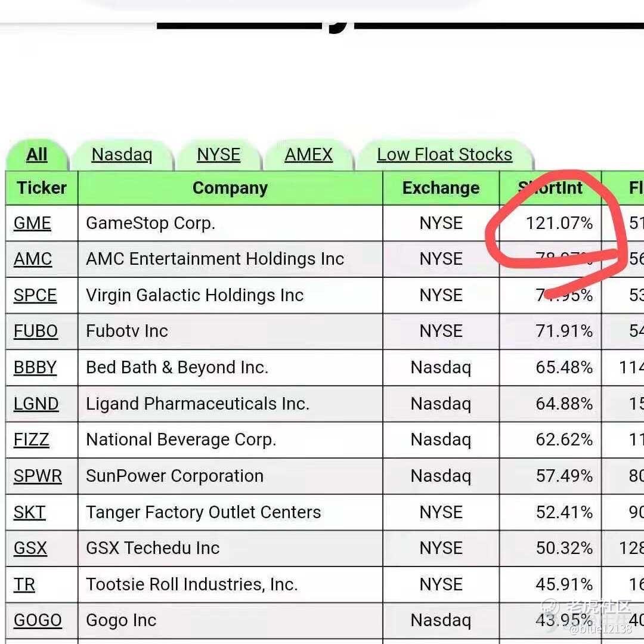Click the Company column header
Viewport: 644px width, 644px height.
tap(230, 188)
